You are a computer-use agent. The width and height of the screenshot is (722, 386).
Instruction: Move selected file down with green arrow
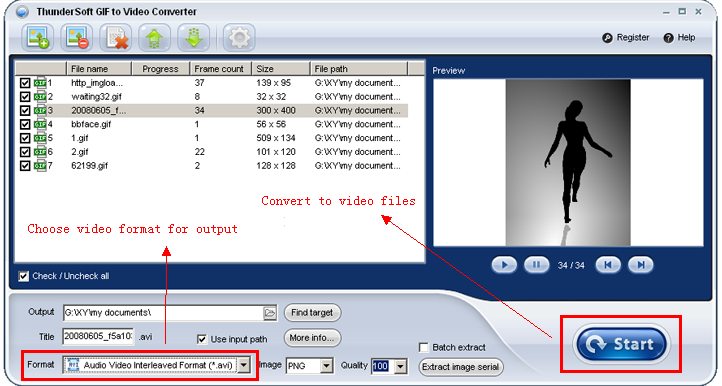tap(194, 37)
